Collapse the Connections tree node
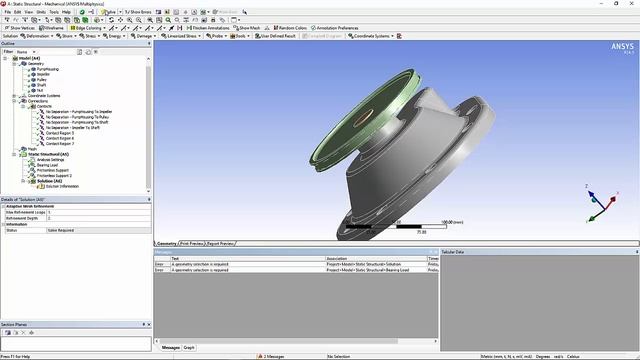The height and width of the screenshot is (360, 640). (x=14, y=101)
